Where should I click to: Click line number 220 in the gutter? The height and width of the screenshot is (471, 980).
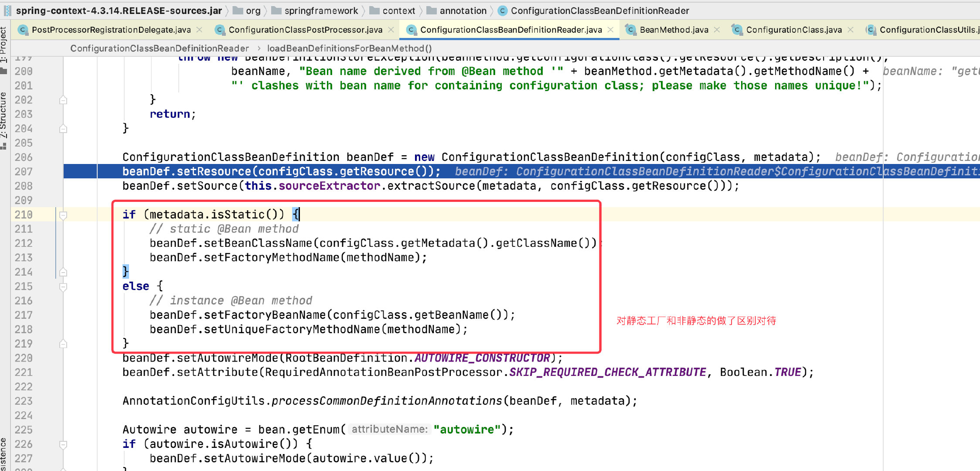(24, 358)
